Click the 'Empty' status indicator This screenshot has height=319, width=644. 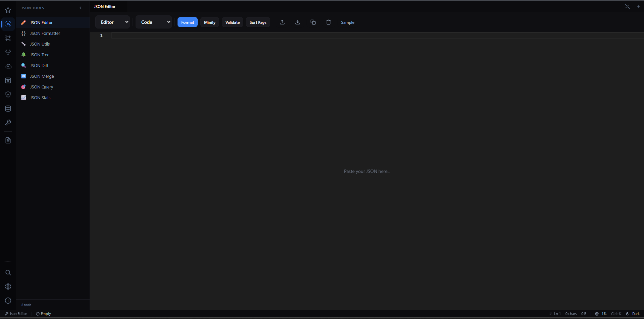(44, 314)
